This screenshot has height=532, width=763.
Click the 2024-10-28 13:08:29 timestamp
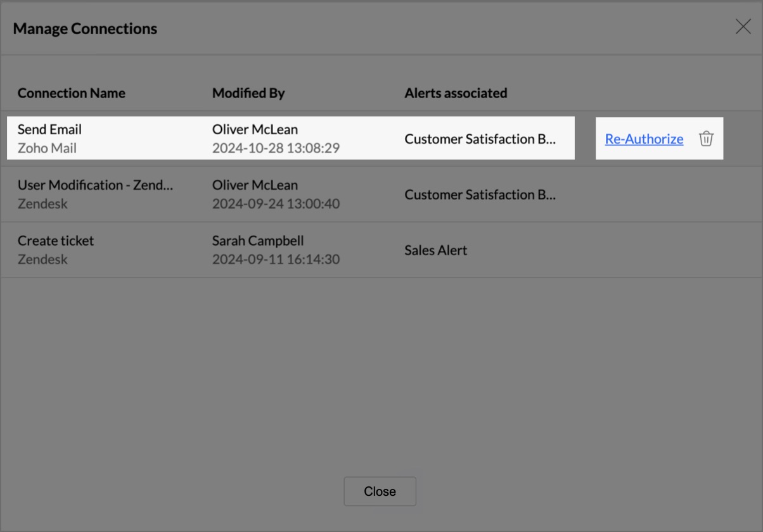pos(276,148)
